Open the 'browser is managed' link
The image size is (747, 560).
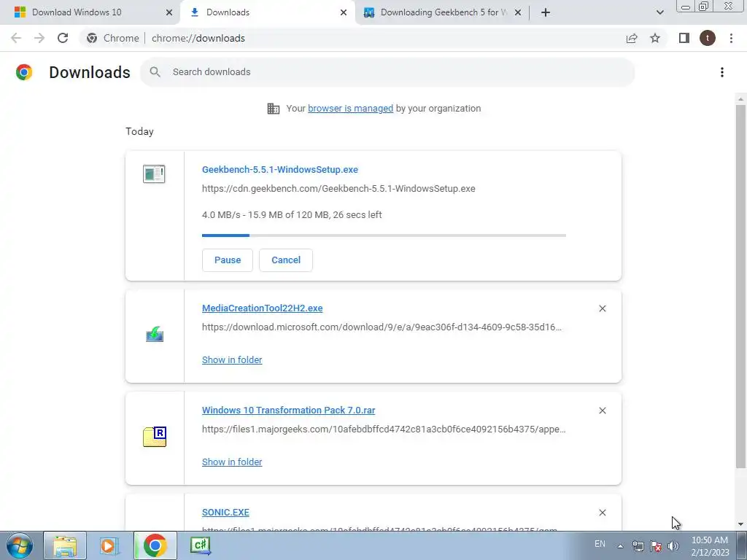point(350,108)
